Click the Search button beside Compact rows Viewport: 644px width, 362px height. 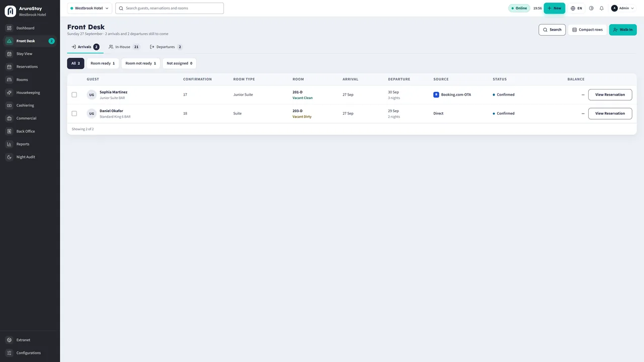(x=552, y=30)
